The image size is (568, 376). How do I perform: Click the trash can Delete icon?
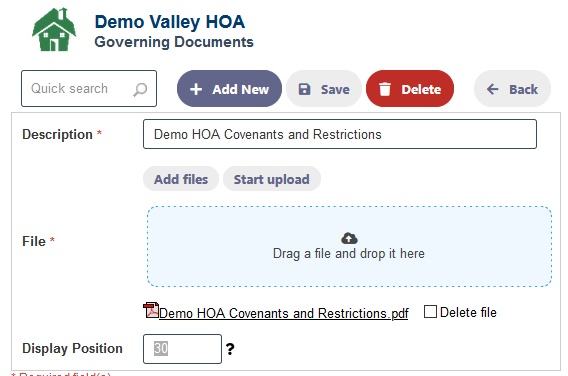click(385, 89)
